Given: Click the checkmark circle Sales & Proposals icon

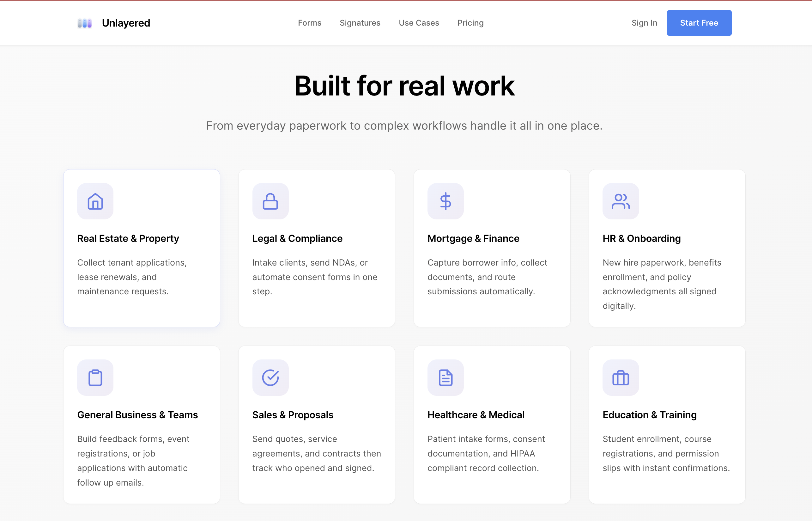Looking at the screenshot, I should click(x=270, y=377).
